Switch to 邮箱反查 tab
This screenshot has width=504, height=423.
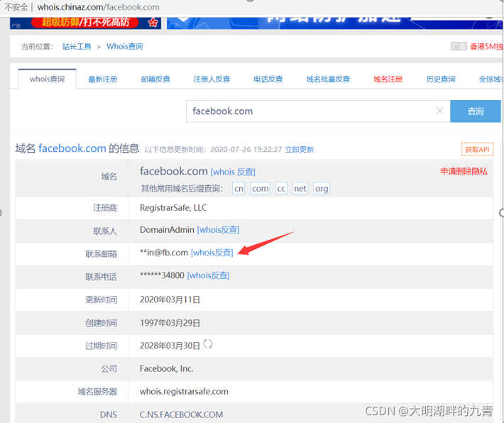[155, 79]
